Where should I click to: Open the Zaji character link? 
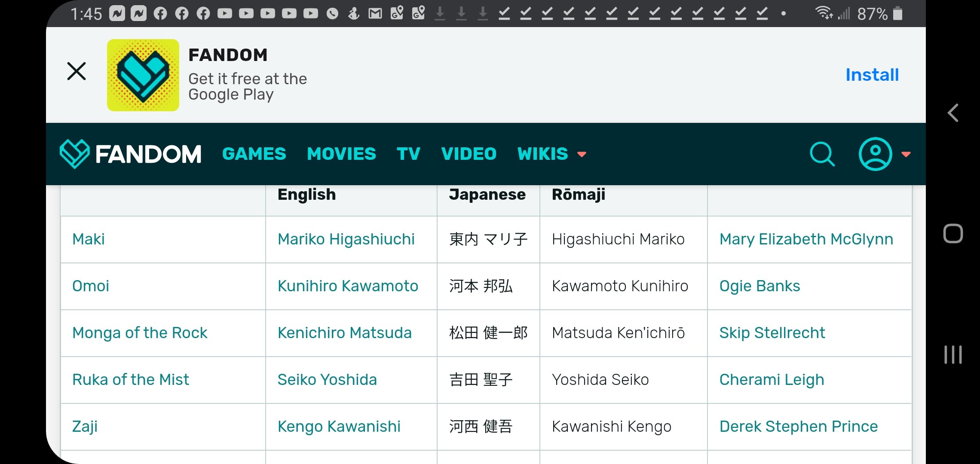[85, 426]
